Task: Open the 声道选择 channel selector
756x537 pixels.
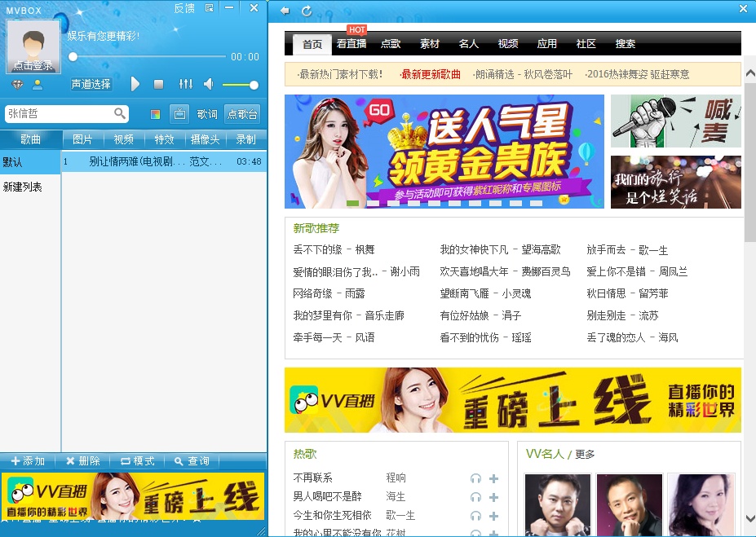Action: 91,85
